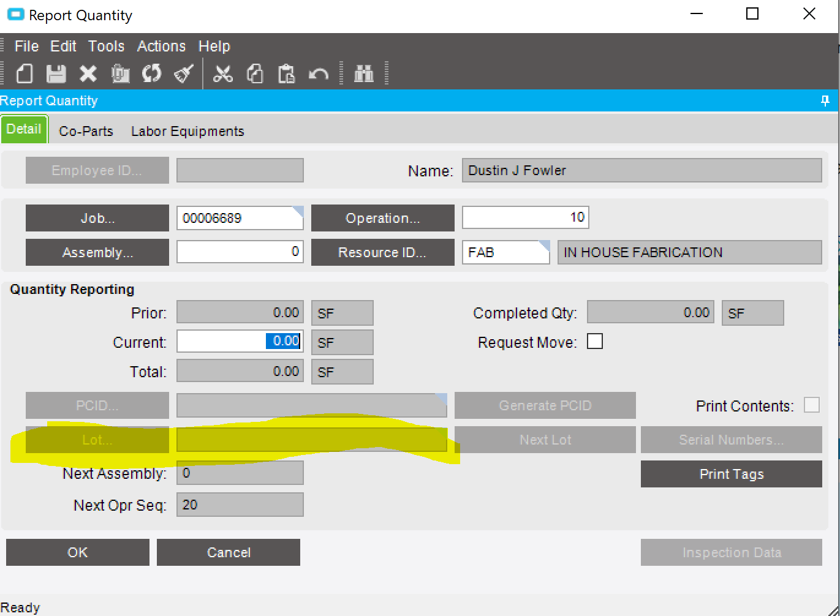Click the Refresh arrows toolbar icon
The width and height of the screenshot is (840, 616).
(151, 73)
